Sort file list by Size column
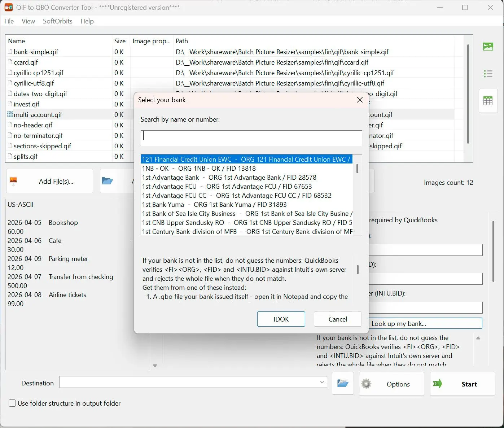 click(x=120, y=41)
